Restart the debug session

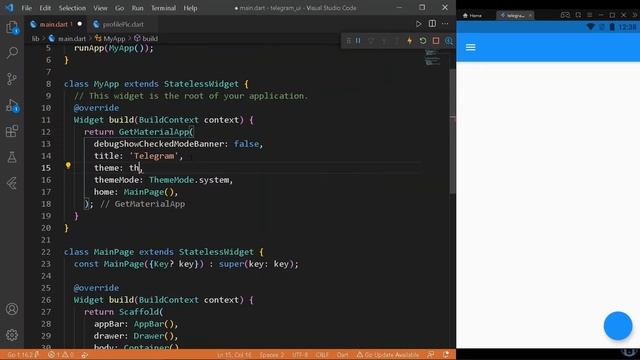click(x=423, y=41)
